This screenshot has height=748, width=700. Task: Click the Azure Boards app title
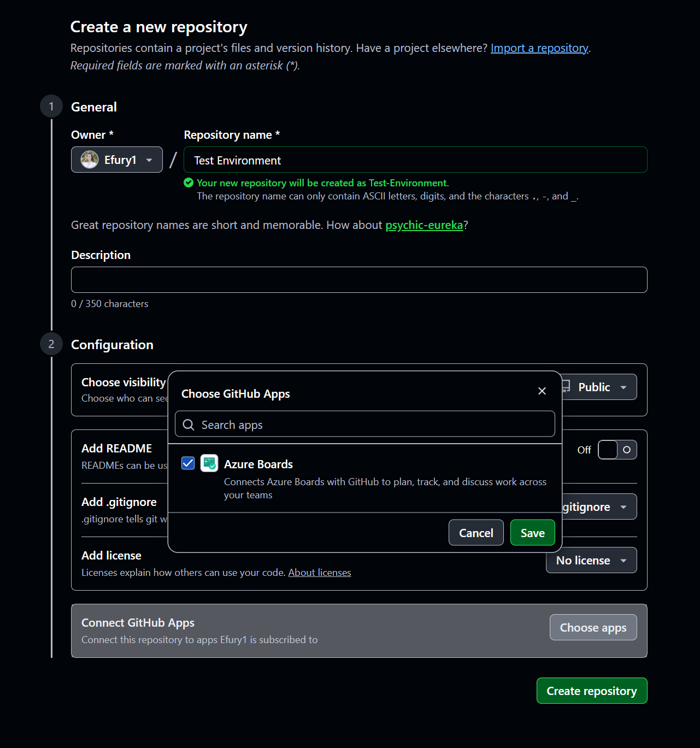tap(258, 464)
